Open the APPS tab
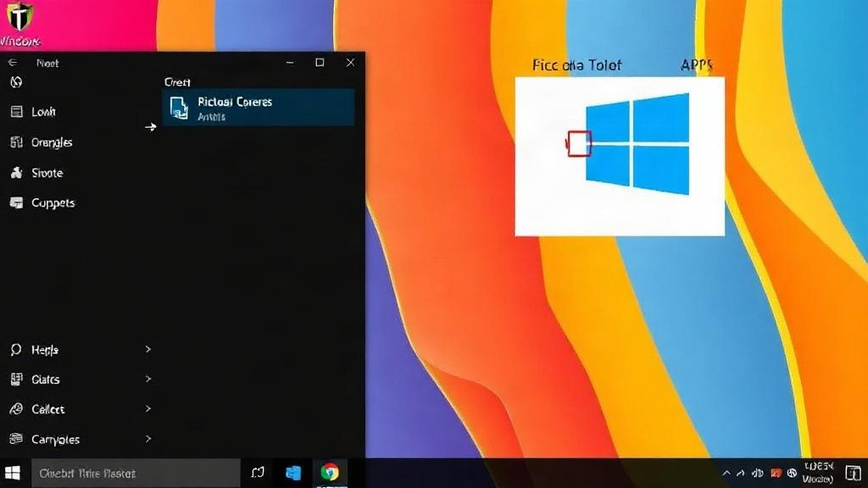The image size is (868, 488). [697, 65]
